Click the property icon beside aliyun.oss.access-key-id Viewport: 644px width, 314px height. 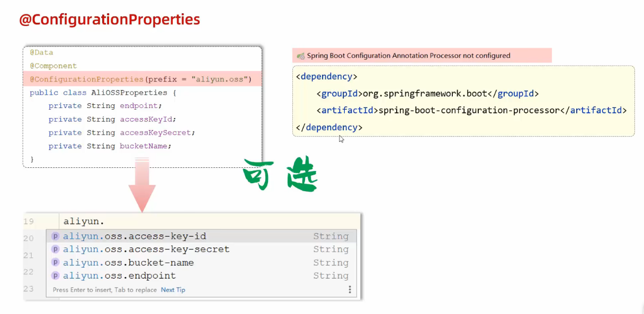click(55, 236)
